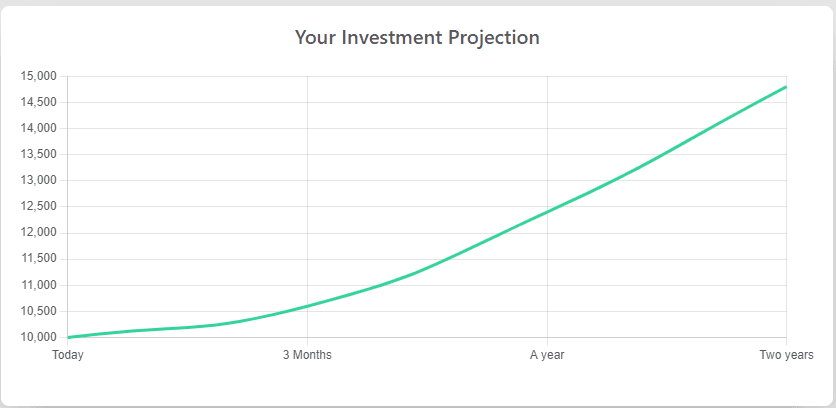Select the 14,000 y-axis label
The height and width of the screenshot is (408, 836).
coord(38,129)
